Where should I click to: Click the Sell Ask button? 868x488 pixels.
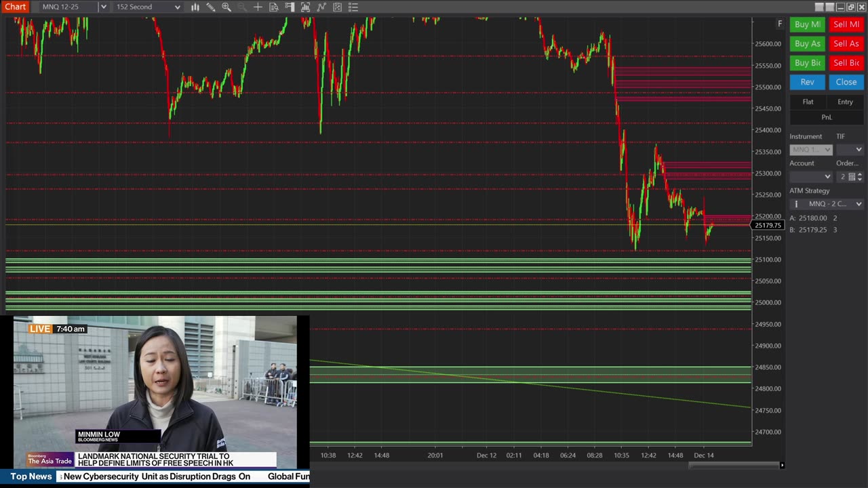tap(846, 43)
